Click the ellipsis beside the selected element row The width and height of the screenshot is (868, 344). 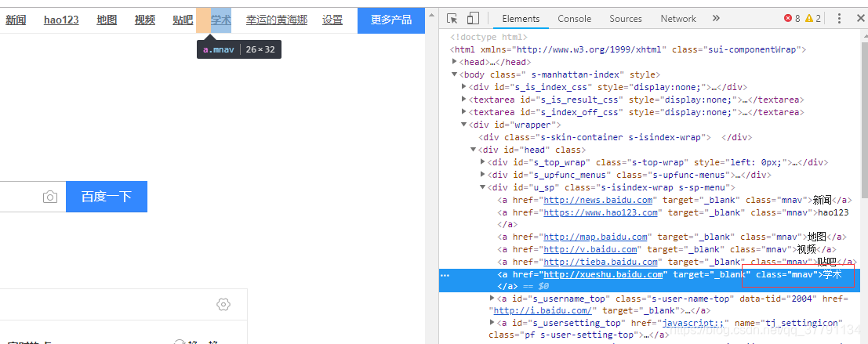coord(445,275)
